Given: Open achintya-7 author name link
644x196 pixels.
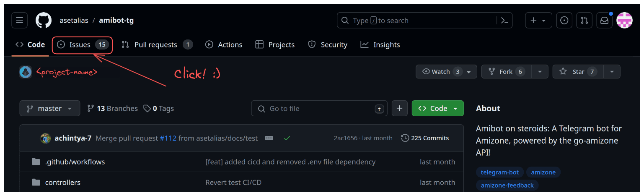Looking at the screenshot, I should (73, 138).
